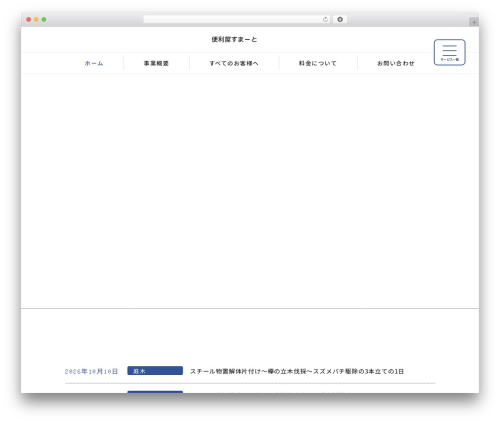The height and width of the screenshot is (423, 500).
Task: Open the お問い合わせ menu item
Action: click(x=396, y=63)
